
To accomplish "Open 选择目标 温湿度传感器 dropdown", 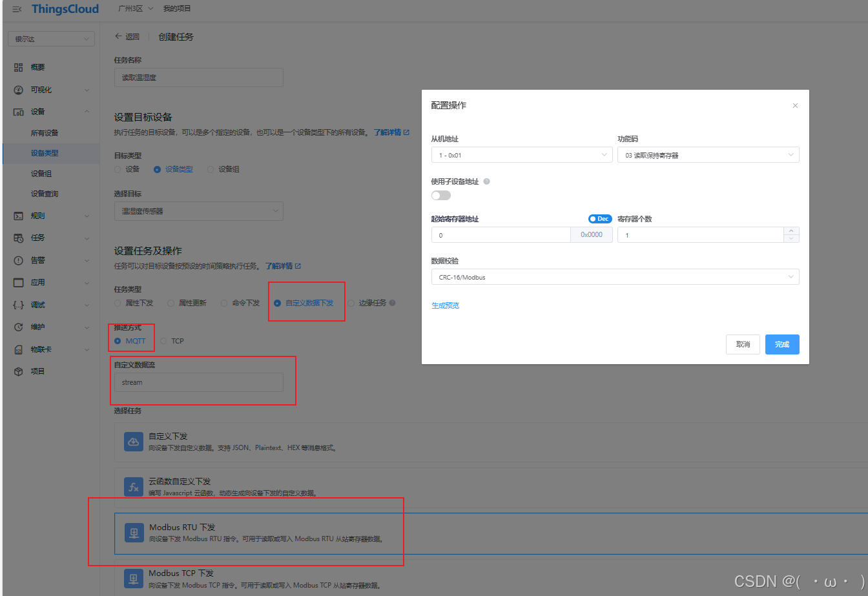I will tap(199, 211).
